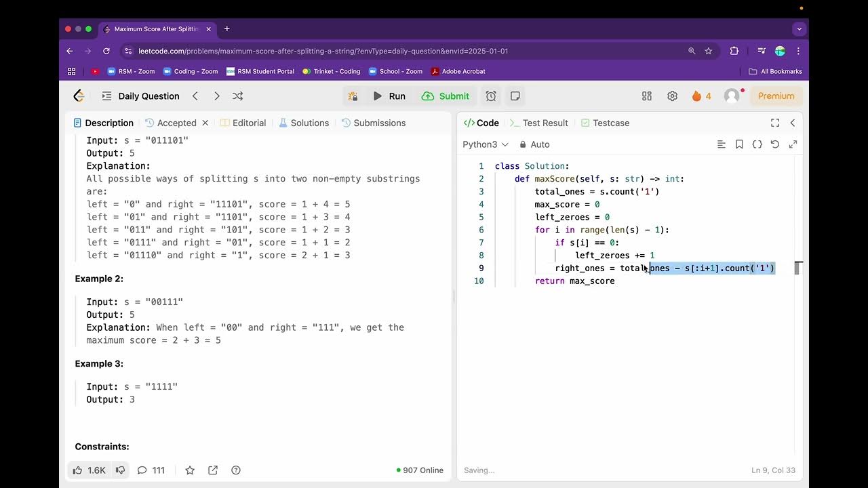This screenshot has width=868, height=488.
Task: Click the curly braces snippet icon
Action: 757,144
